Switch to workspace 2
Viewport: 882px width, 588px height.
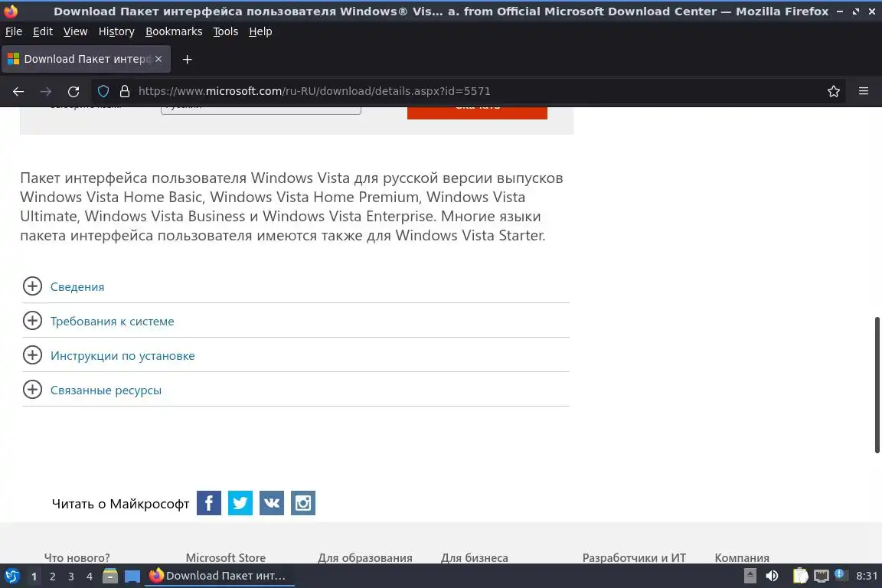pyautogui.click(x=52, y=577)
